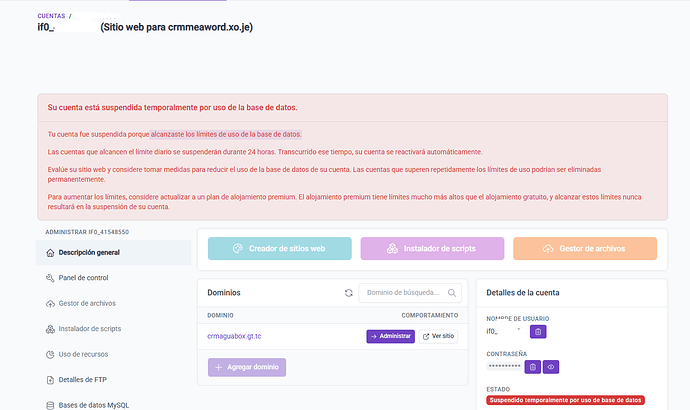Click the refresh domains icon

(x=349, y=293)
